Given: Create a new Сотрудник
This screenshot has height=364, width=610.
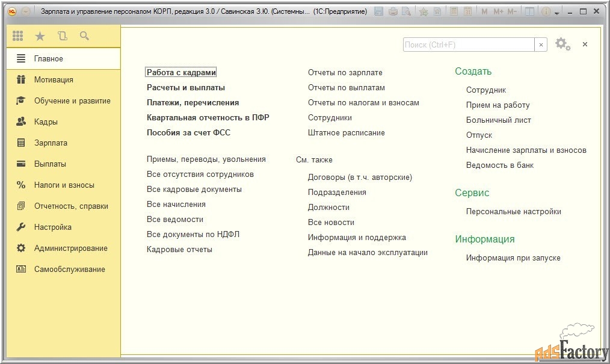Looking at the screenshot, I should tap(486, 90).
